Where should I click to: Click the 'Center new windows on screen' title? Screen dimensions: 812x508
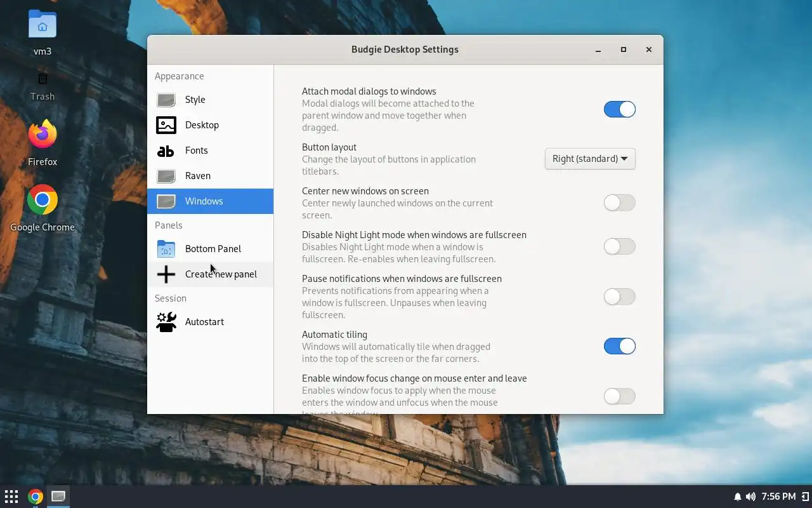point(365,191)
